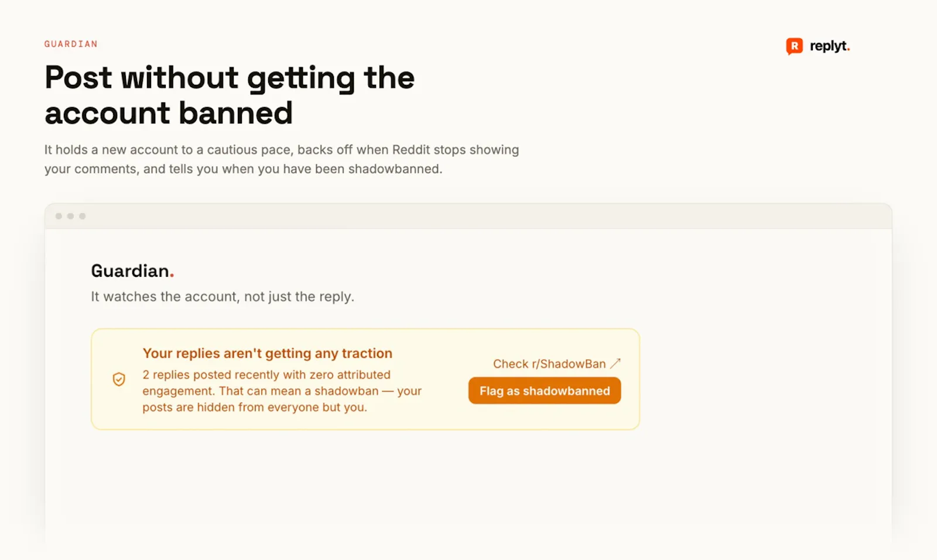Click the replyt orange logo icon

point(794,46)
